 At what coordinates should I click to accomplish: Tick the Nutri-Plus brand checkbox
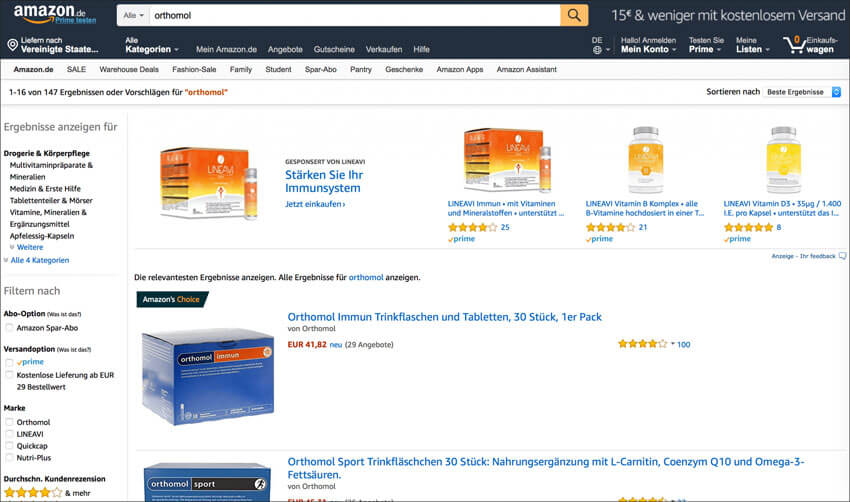pyautogui.click(x=9, y=458)
